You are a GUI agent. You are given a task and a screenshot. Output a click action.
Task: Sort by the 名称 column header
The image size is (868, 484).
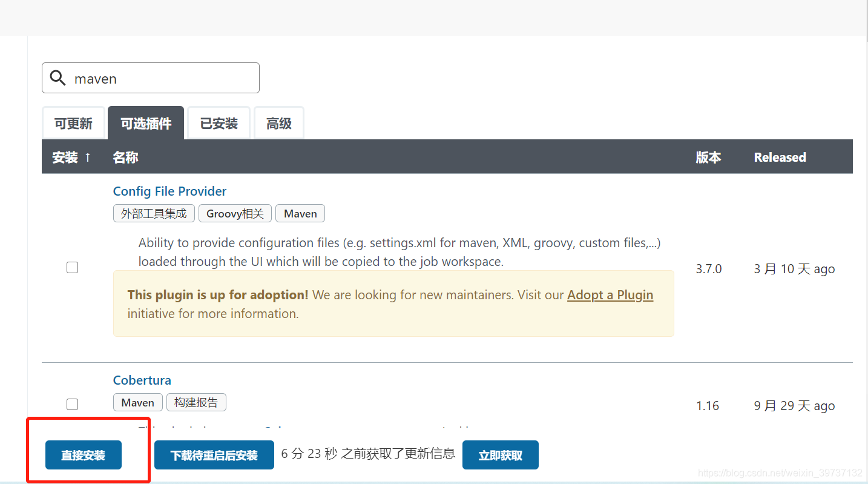(x=125, y=157)
